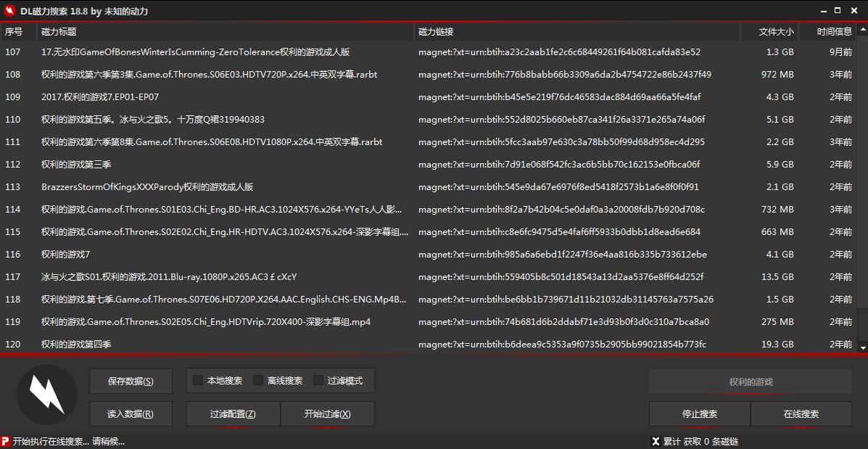Click the 19.3 GB file size cell
Screen dimensions: 868x449
pos(778,345)
